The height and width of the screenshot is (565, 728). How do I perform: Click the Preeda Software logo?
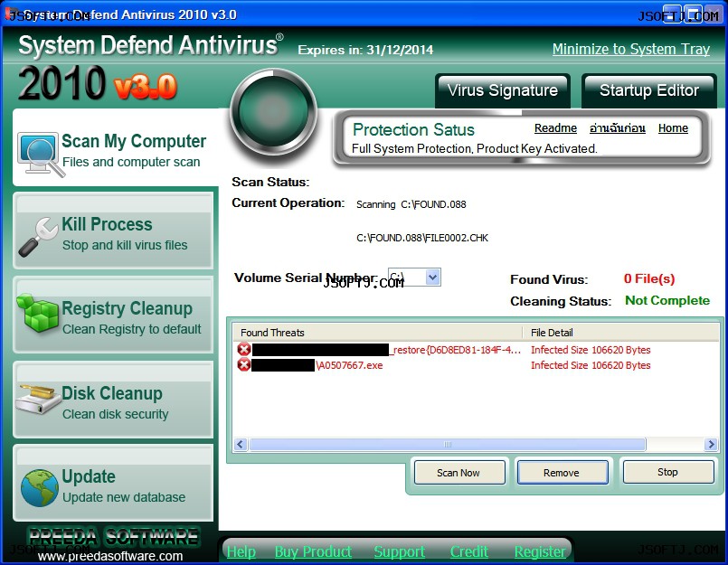[114, 537]
